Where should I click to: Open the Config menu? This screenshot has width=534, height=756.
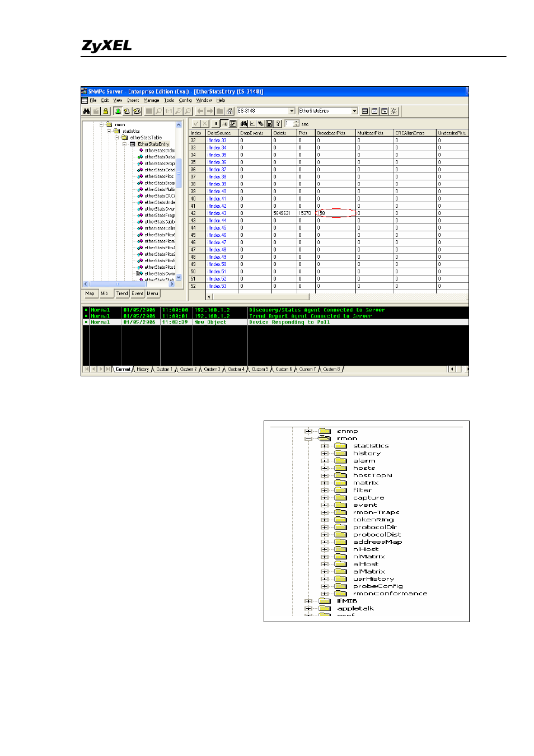coord(185,100)
